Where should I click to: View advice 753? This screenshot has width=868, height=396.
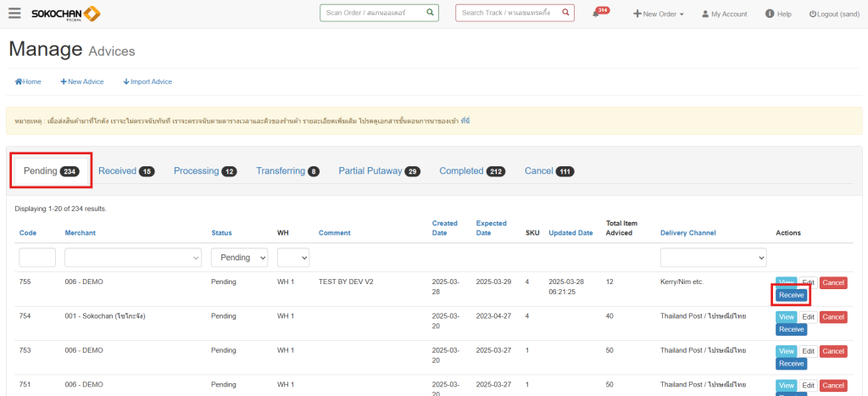pyautogui.click(x=786, y=351)
